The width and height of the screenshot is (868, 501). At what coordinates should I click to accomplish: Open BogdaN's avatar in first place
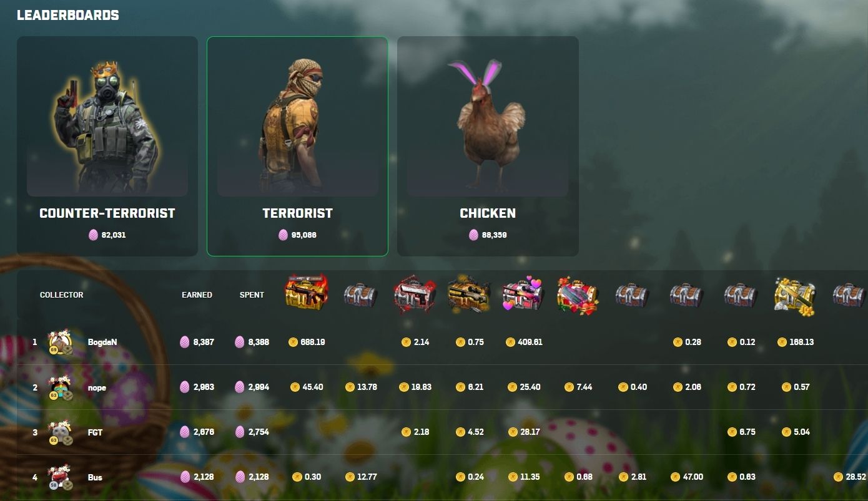point(61,342)
